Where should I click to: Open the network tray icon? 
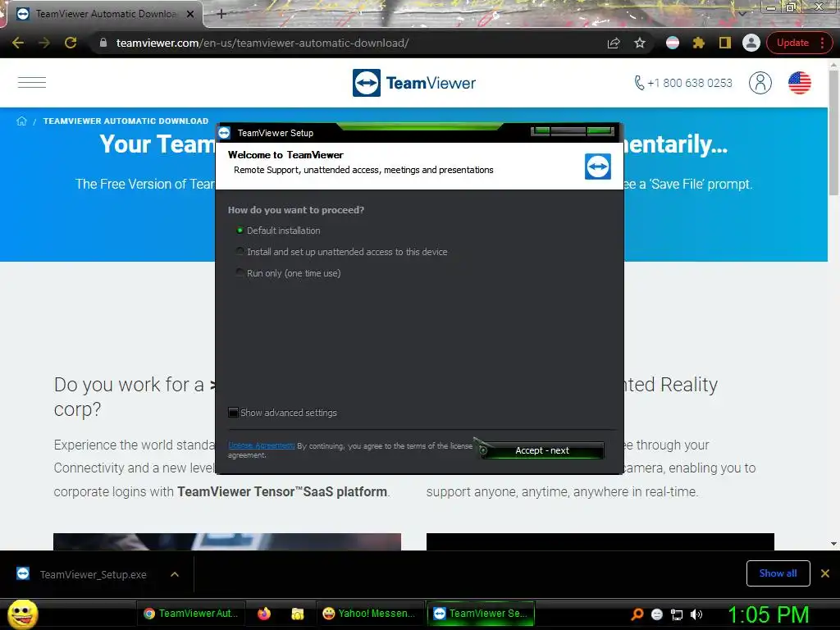coord(677,614)
